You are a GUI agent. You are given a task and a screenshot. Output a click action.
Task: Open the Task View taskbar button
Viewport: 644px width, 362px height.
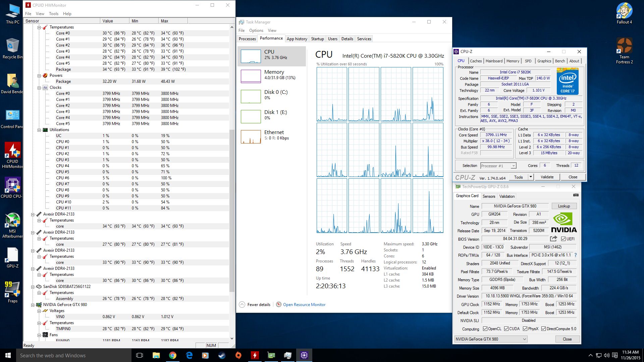tap(140, 355)
